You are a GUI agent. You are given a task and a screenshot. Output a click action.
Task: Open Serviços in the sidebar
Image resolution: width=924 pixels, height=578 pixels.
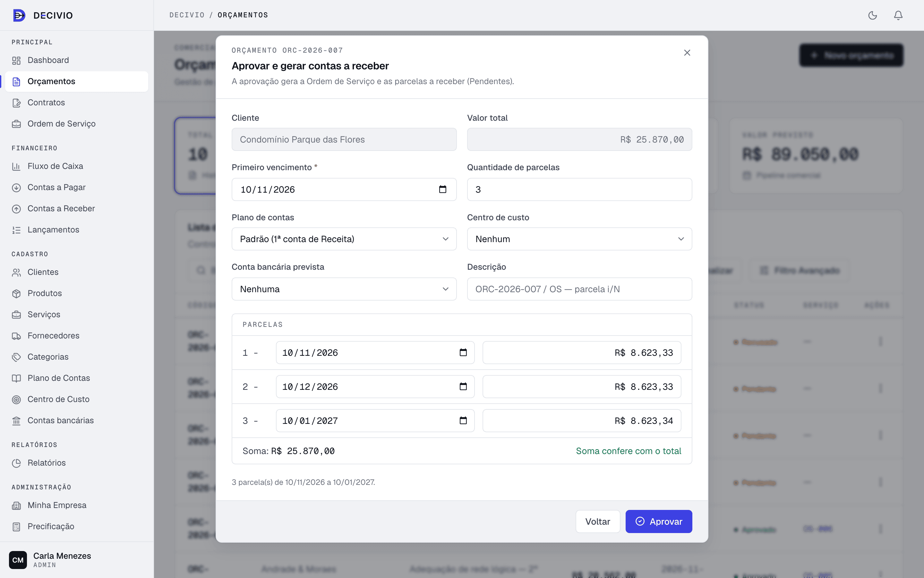[x=77, y=315]
